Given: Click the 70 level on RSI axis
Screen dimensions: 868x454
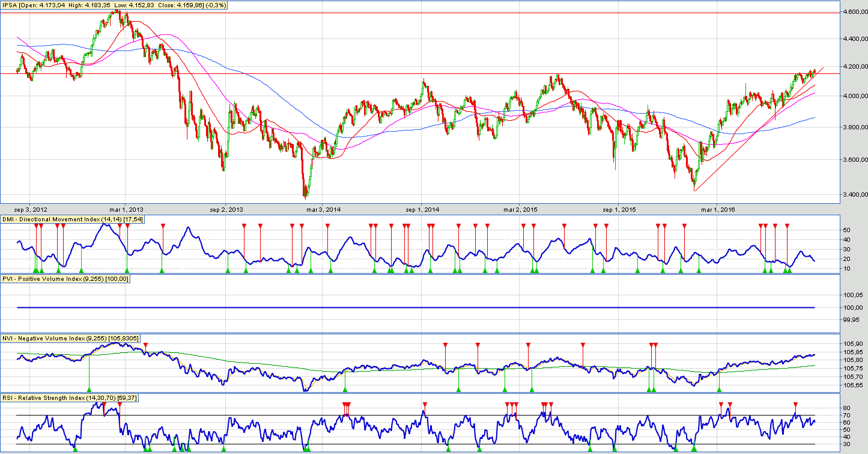Looking at the screenshot, I should [846, 416].
